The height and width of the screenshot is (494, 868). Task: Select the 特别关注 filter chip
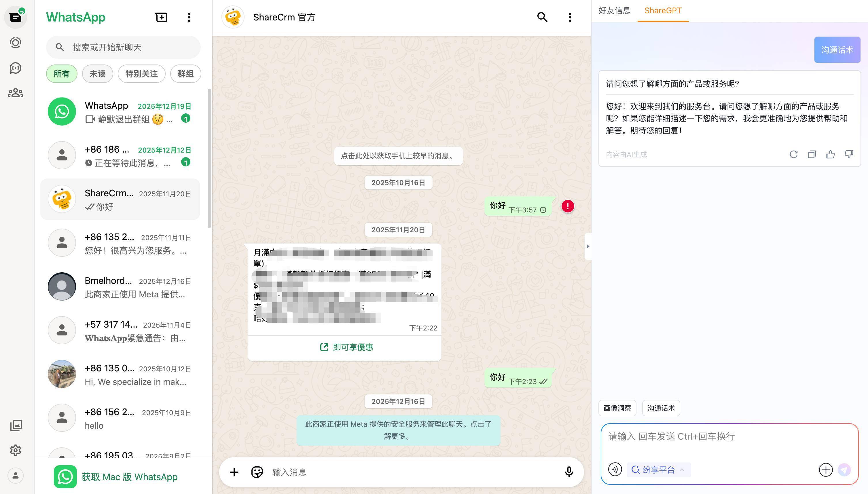[141, 74]
